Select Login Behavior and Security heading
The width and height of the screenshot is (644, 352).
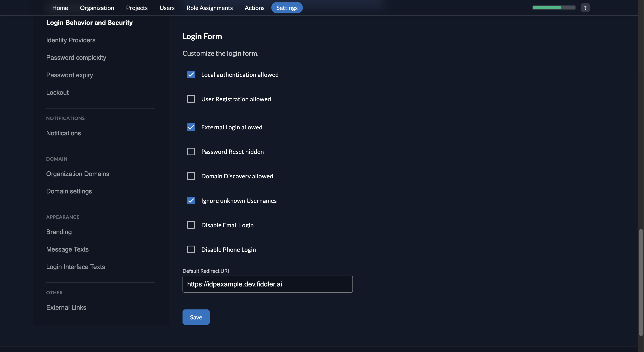(x=89, y=23)
